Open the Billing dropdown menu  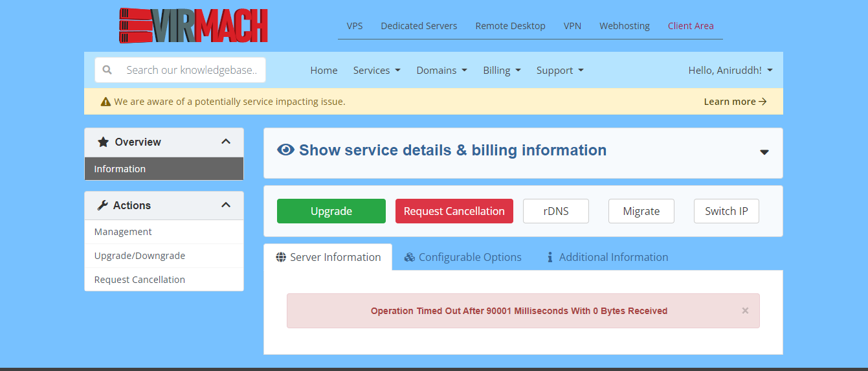click(502, 70)
